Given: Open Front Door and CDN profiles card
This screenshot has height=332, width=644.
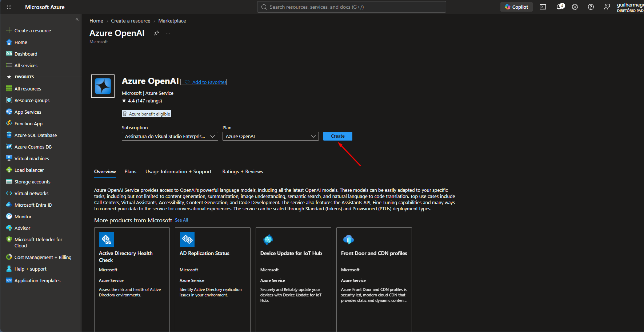Looking at the screenshot, I should pyautogui.click(x=374, y=280).
